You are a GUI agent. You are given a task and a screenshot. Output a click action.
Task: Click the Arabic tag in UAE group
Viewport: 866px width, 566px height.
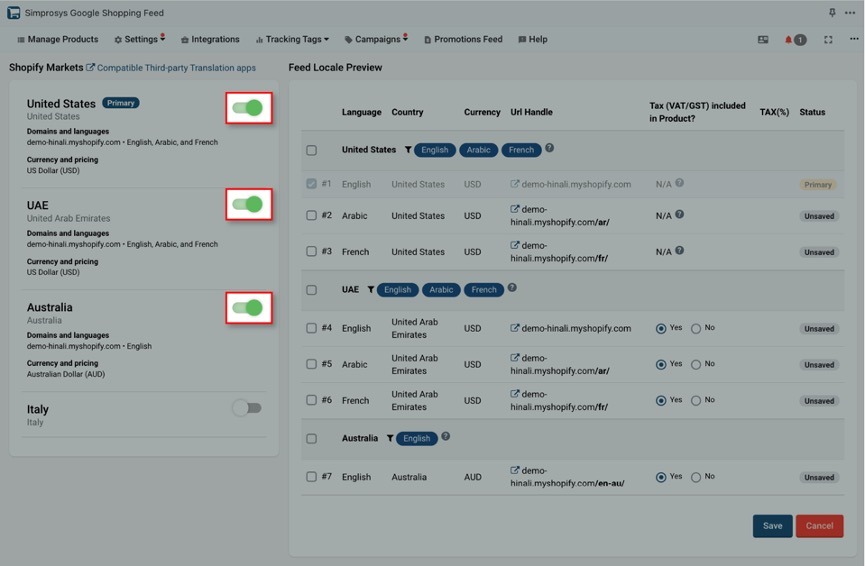tap(441, 289)
